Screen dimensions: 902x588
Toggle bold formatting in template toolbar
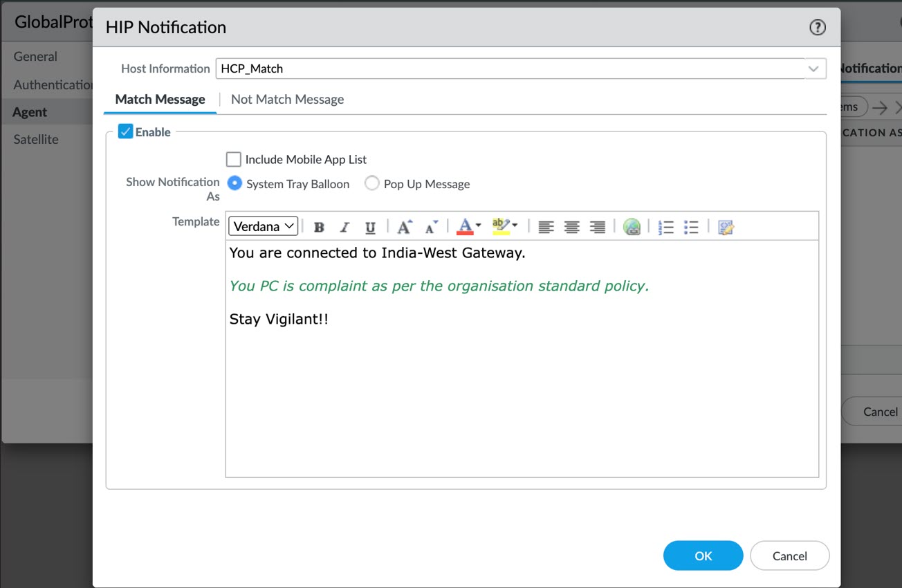coord(319,227)
